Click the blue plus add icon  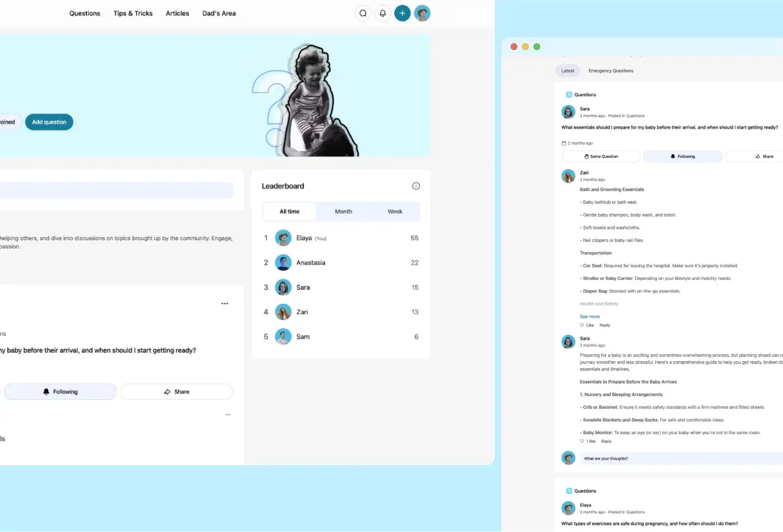coord(402,13)
